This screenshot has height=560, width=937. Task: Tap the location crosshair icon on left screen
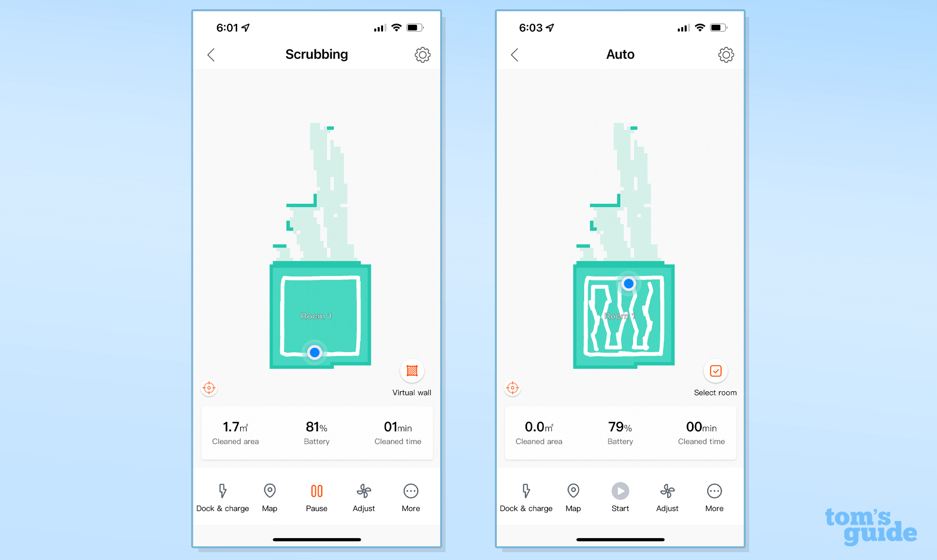click(209, 388)
